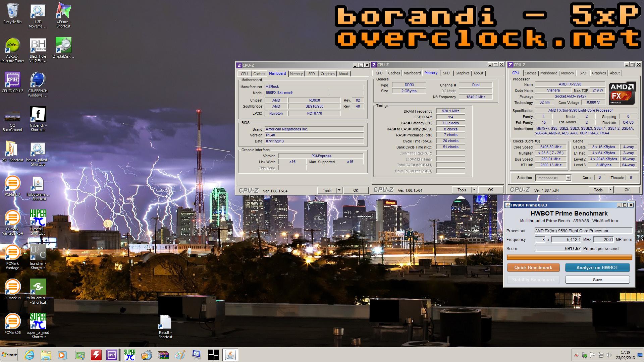Launch the launcher shortcut icon
This screenshot has width=644, height=362.
point(38,257)
